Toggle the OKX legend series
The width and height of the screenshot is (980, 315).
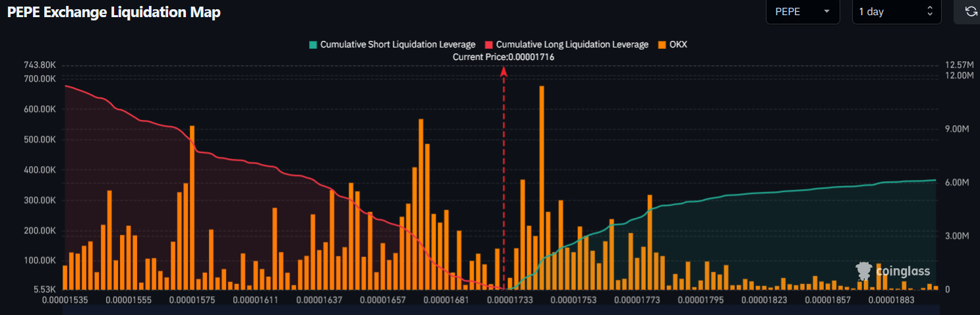[x=672, y=45]
